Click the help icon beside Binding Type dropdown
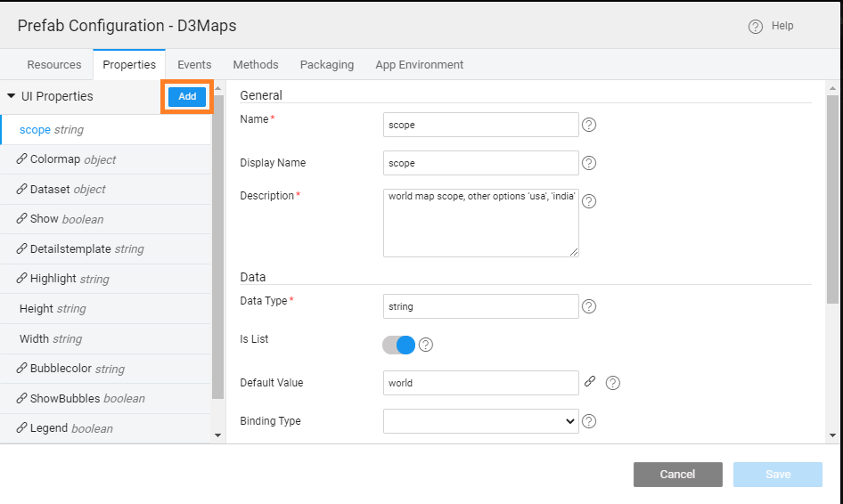 (x=589, y=421)
